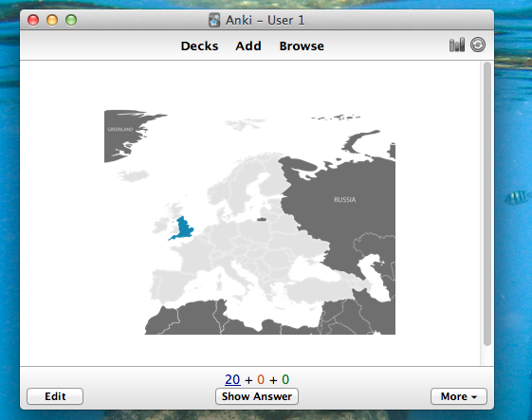Click the orange learning count 0
The image size is (532, 420).
(x=261, y=379)
